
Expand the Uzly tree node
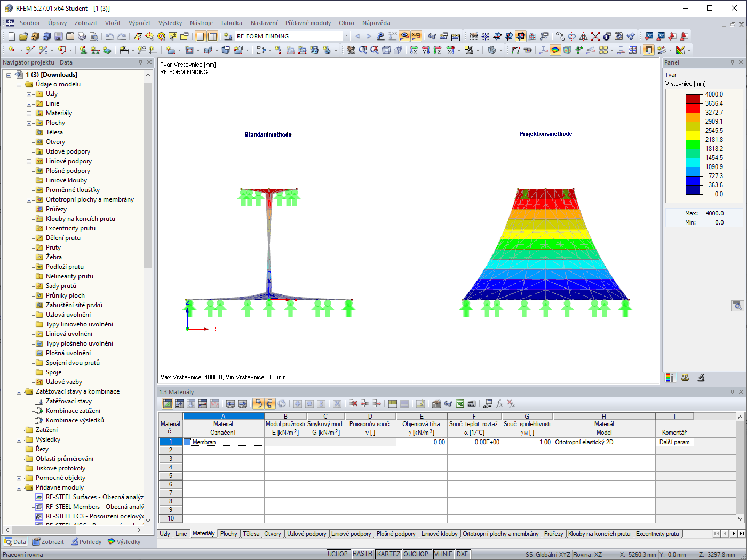pos(29,94)
